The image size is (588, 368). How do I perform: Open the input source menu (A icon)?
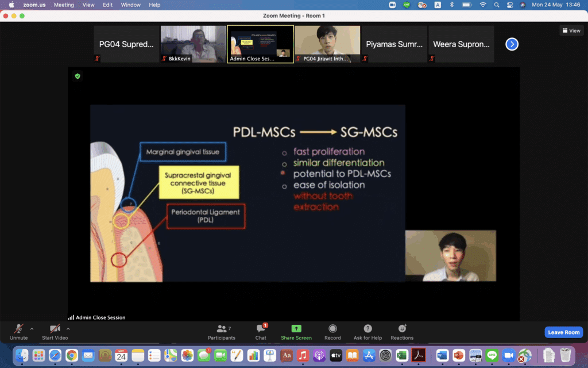point(438,5)
